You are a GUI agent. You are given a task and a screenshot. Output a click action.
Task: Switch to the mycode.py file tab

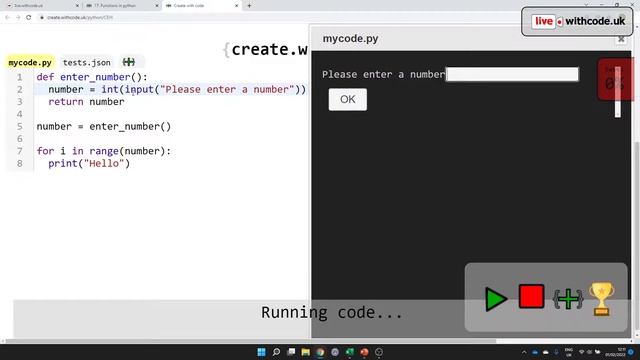click(30, 62)
